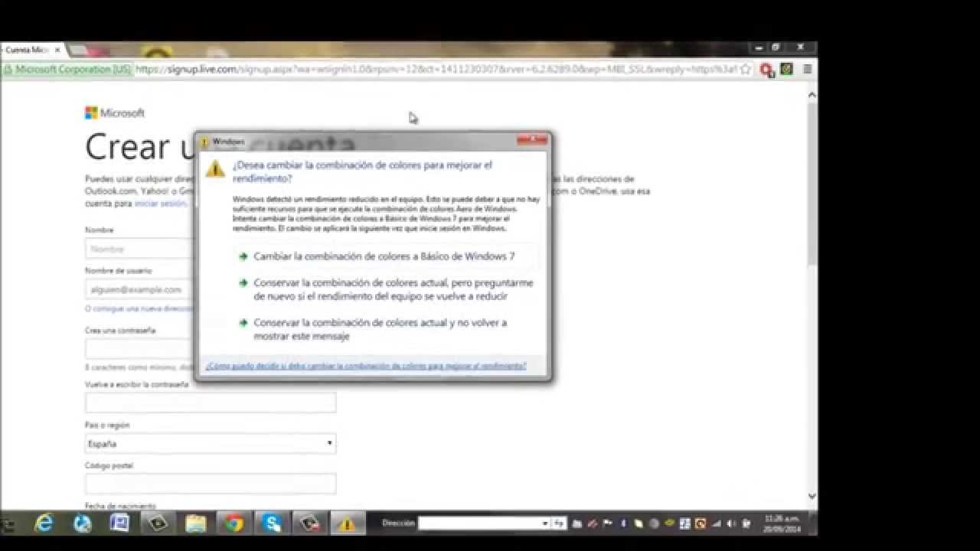Click the network signal icon in system tray
Screen dimensions: 980x551
[717, 524]
